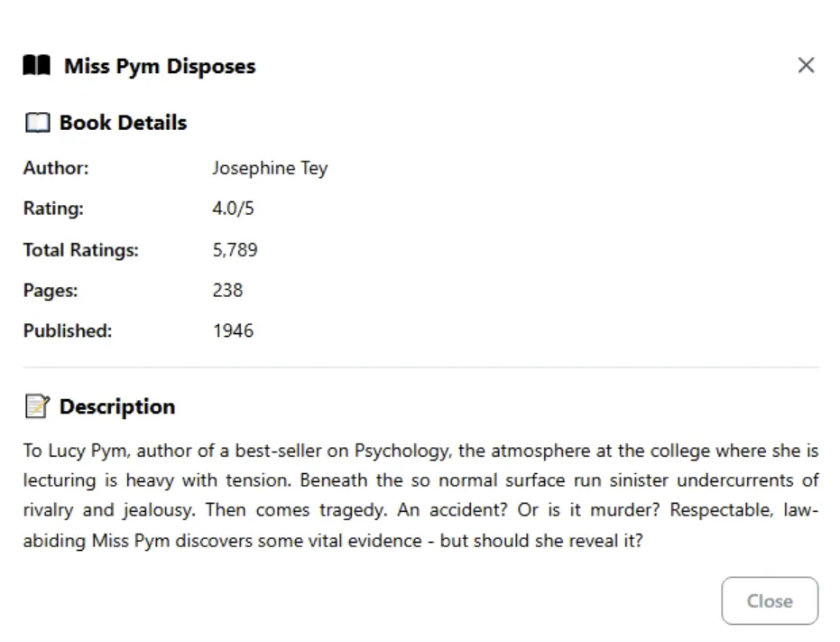Screen dimensions: 840x642
Task: Click the 4.0/5 rating value
Action: click(x=234, y=209)
